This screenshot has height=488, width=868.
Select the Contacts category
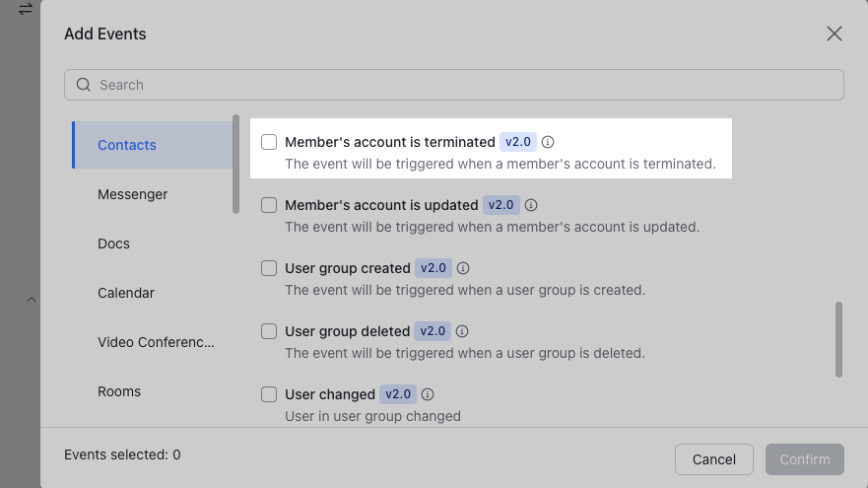pyautogui.click(x=153, y=145)
